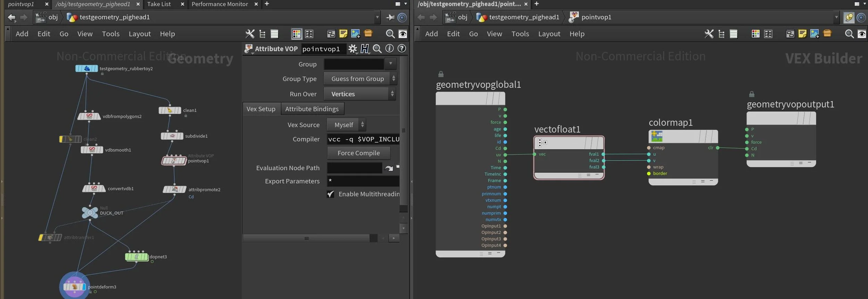This screenshot has width=868, height=299.
Task: Click pointvop1 in right path bar
Action: coord(596,17)
